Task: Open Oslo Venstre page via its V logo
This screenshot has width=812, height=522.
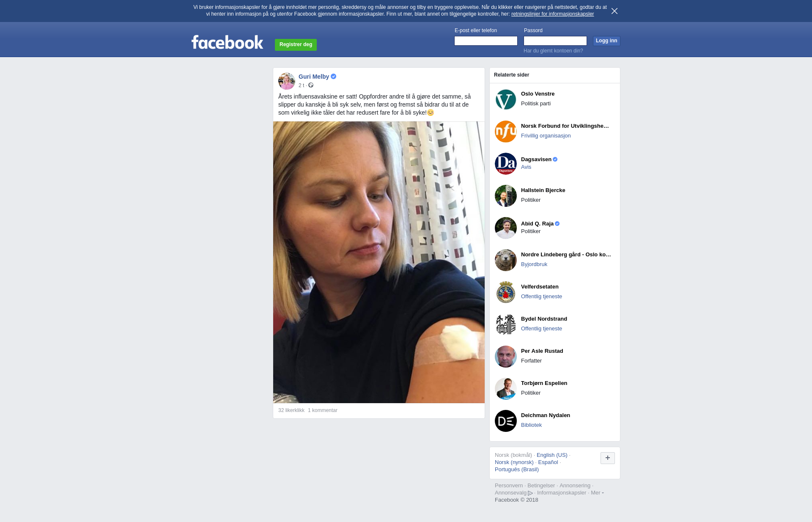Action: (506, 99)
